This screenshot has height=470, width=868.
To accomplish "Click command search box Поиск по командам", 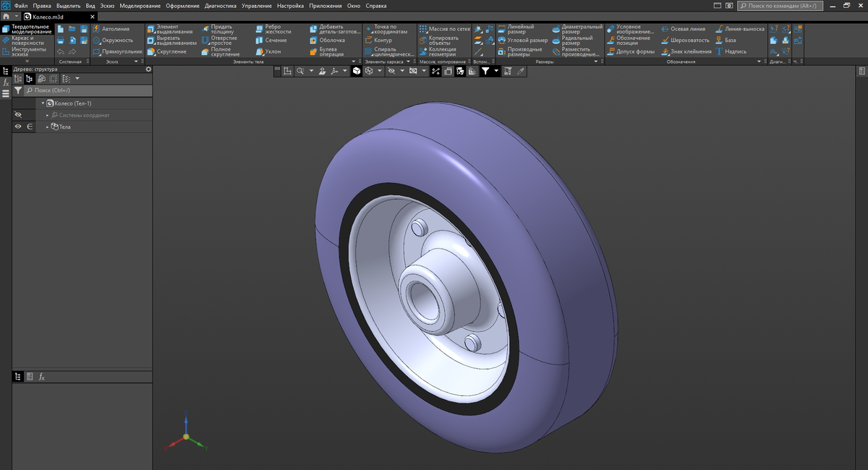I will (781, 5).
